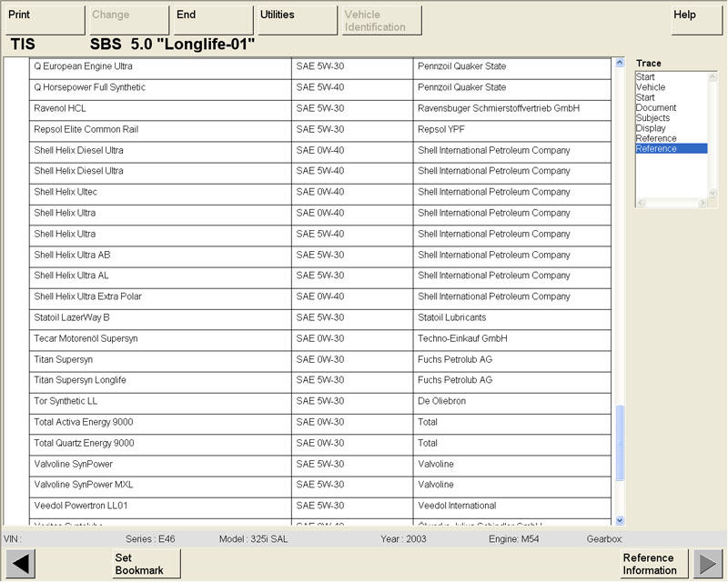Open the Print menu button
The image size is (728, 582).
[x=45, y=20]
